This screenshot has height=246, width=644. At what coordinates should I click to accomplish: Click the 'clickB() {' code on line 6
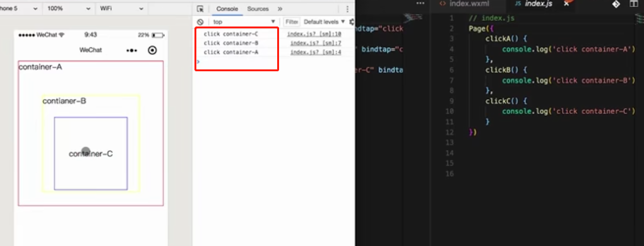pos(506,70)
